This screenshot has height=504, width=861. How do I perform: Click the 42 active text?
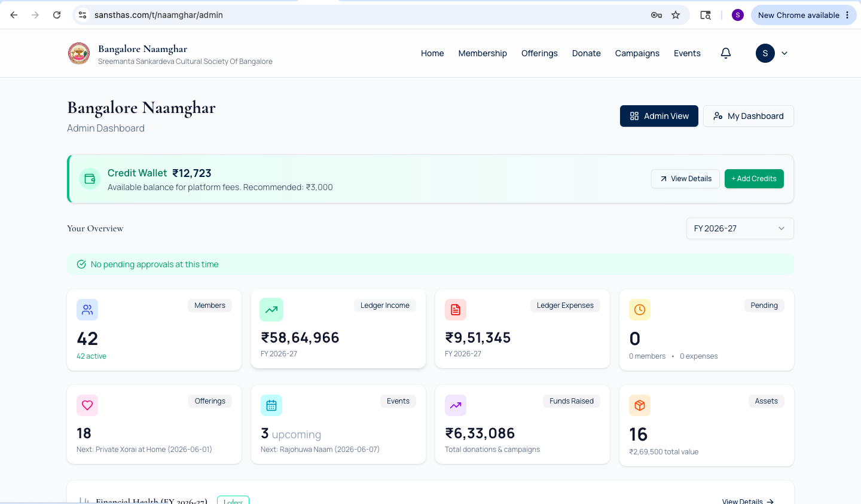coord(91,356)
